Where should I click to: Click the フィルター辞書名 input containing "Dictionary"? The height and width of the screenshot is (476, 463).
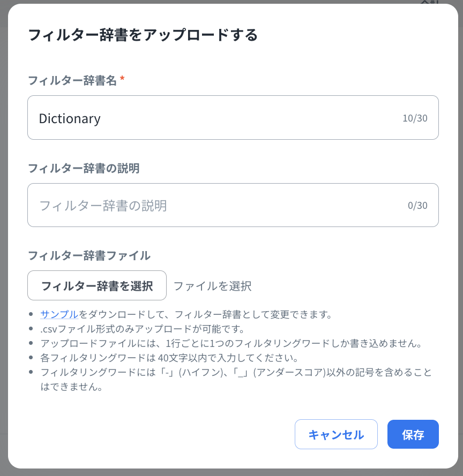coord(214,118)
